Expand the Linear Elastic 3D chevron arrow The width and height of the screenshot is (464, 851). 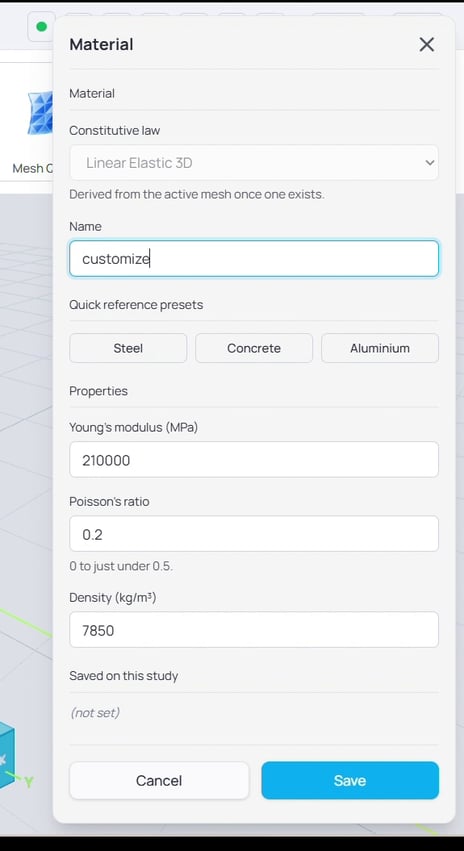click(430, 163)
